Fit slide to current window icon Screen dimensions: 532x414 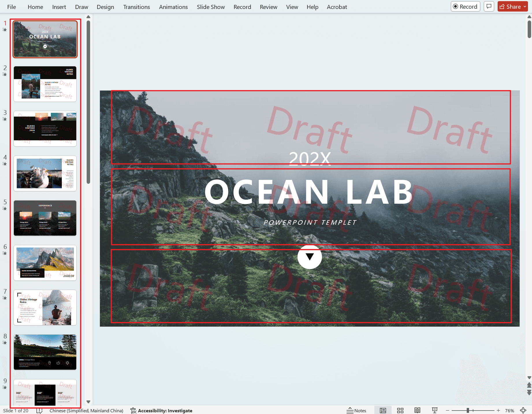point(523,411)
